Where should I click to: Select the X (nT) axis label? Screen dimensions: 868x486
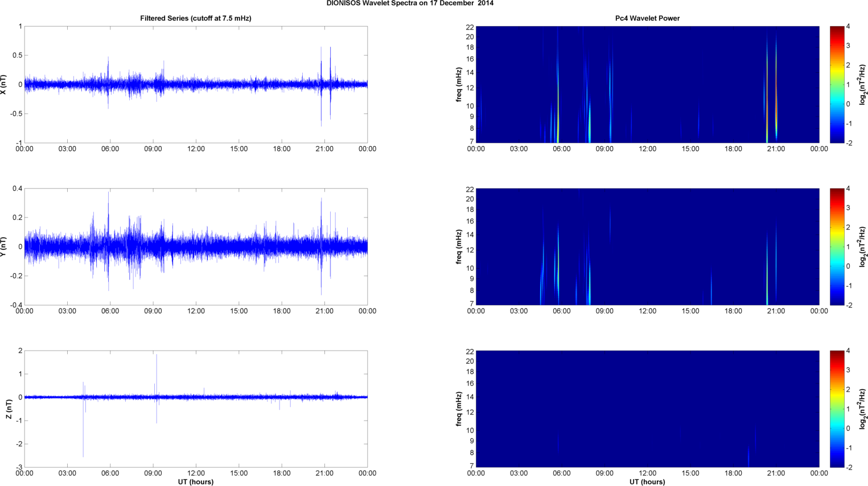click(3, 85)
